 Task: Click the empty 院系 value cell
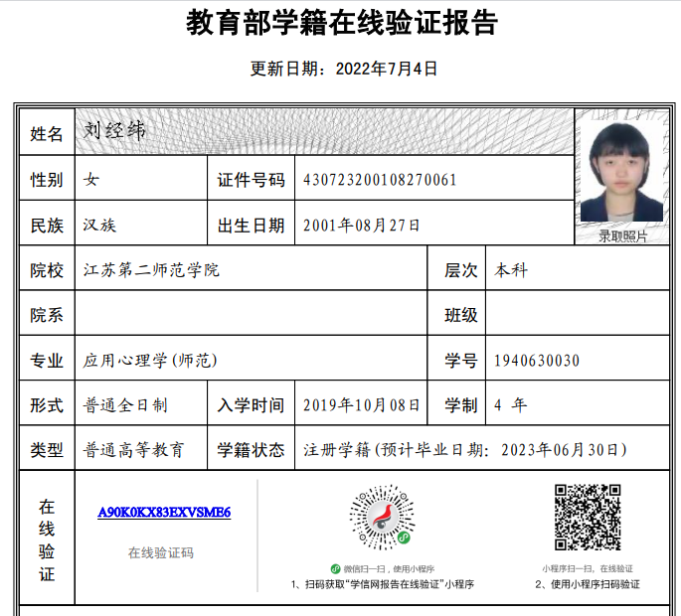point(249,315)
